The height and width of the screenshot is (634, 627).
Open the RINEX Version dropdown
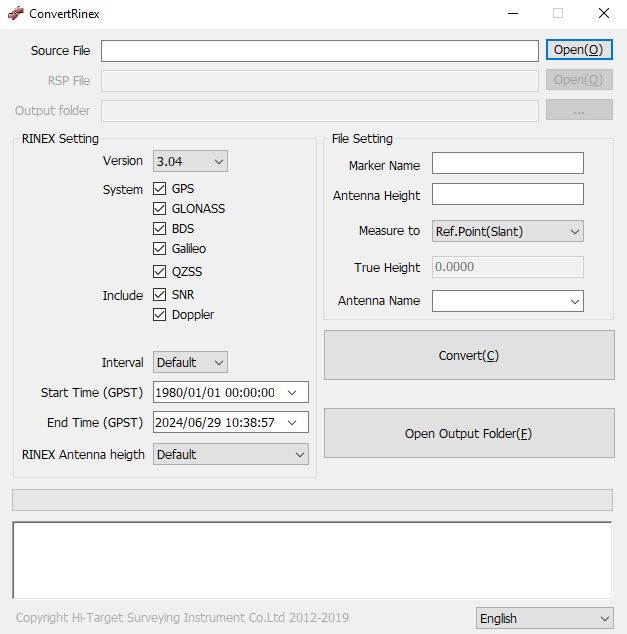190,161
